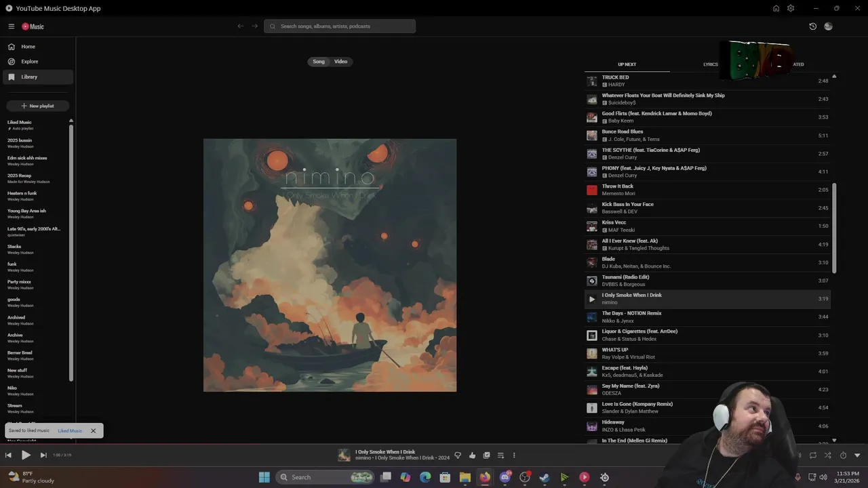Switch to Song mode
Viewport: 868px width, 488px height.
pyautogui.click(x=319, y=62)
